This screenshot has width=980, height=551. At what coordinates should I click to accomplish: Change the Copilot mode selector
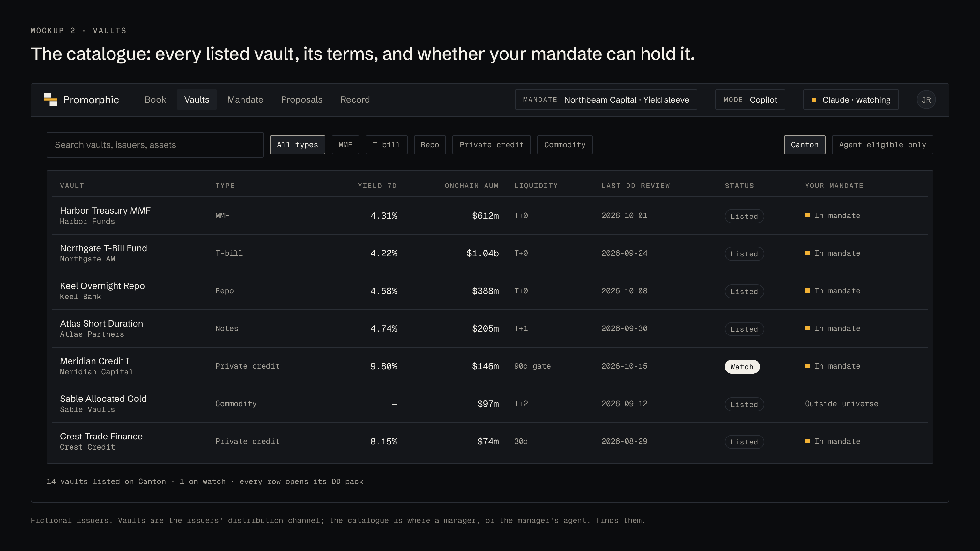click(x=750, y=99)
